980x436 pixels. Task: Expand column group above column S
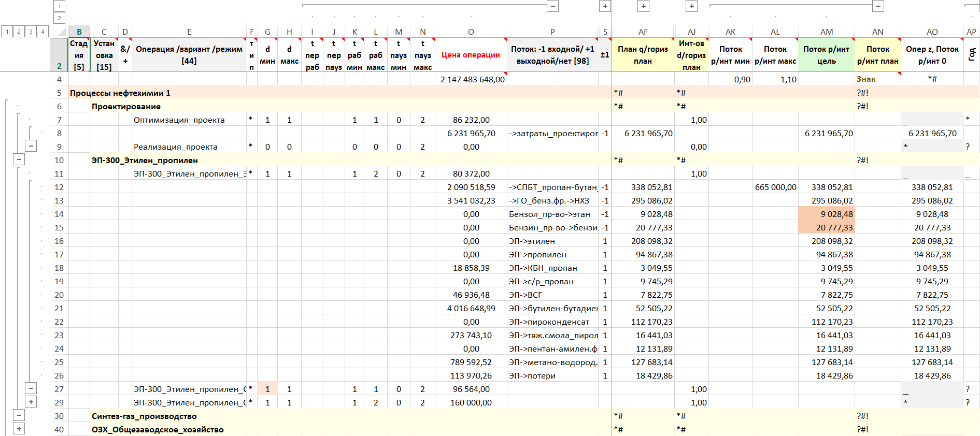coord(605,6)
